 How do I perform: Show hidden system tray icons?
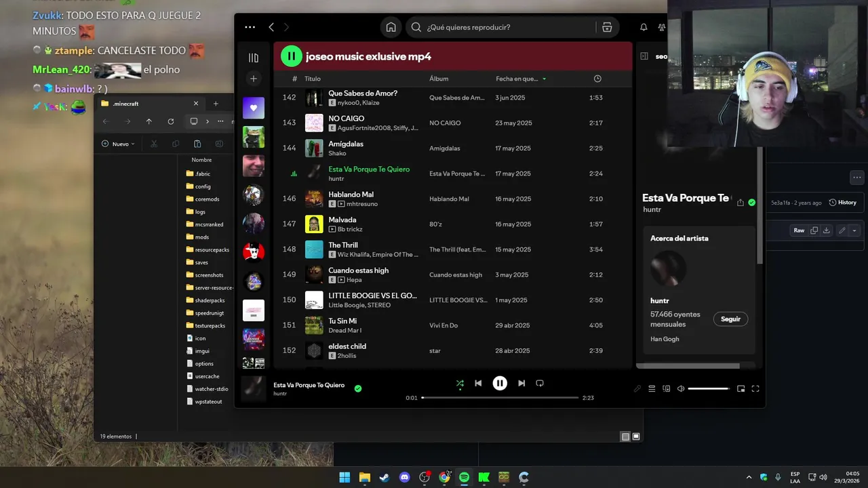pos(749,477)
